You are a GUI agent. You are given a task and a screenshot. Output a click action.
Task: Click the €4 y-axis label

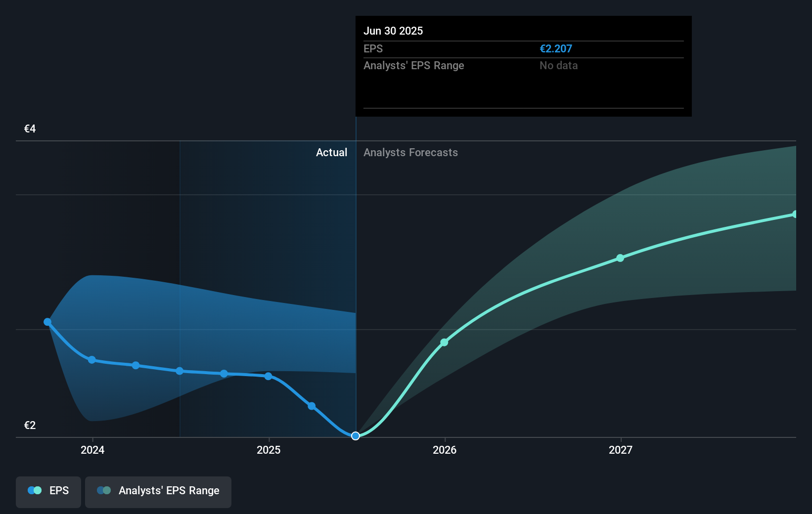[x=30, y=129]
